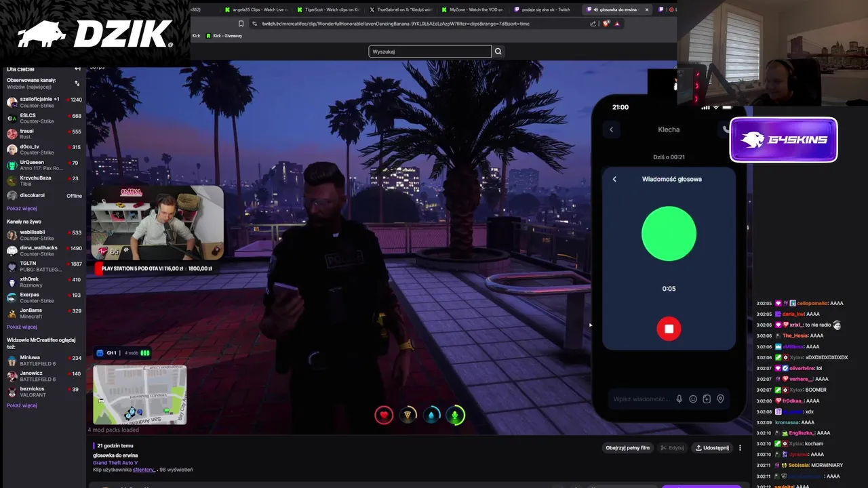Screen dimensions: 868x488
Task: Click the green microphone HUD icon
Action: pyautogui.click(x=455, y=415)
